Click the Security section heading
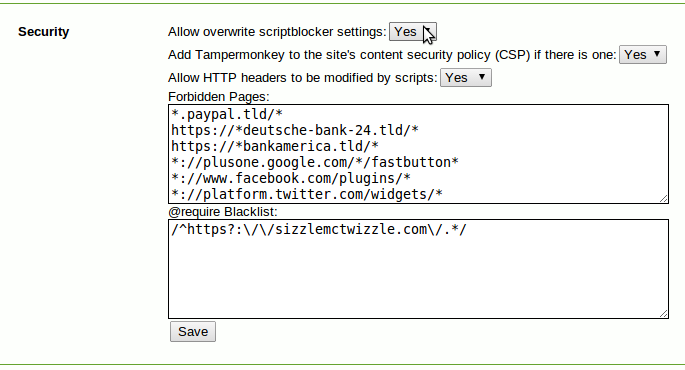685x370 pixels. pos(44,32)
